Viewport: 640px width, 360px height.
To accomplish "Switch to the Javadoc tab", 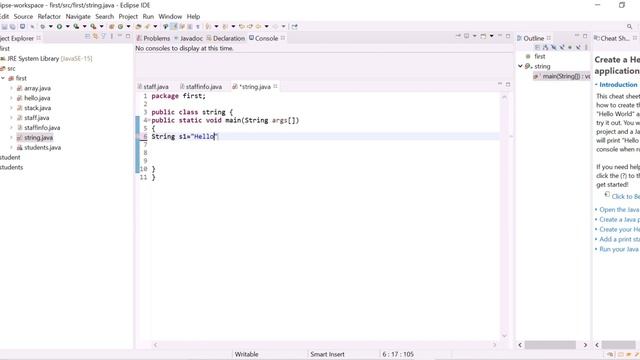I will coord(189,38).
